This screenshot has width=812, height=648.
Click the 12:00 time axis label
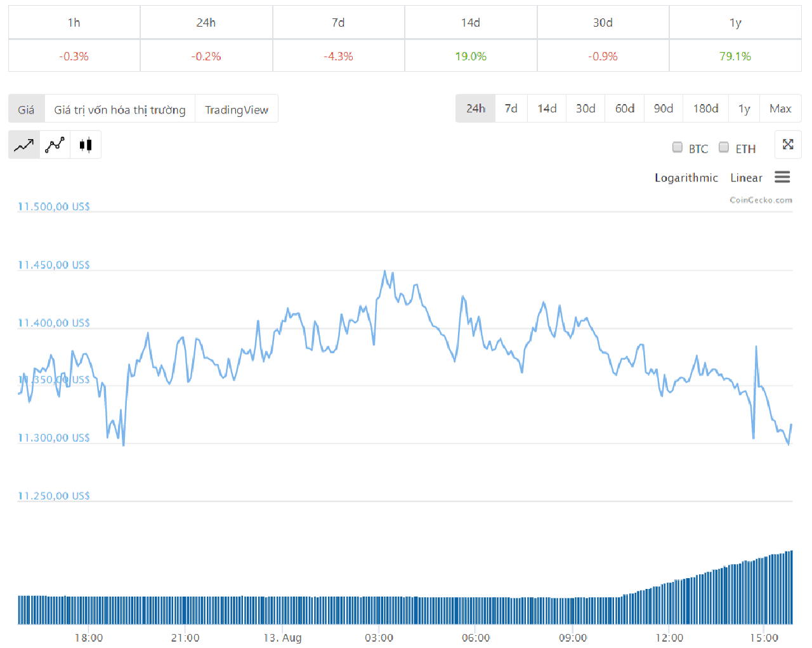(669, 637)
